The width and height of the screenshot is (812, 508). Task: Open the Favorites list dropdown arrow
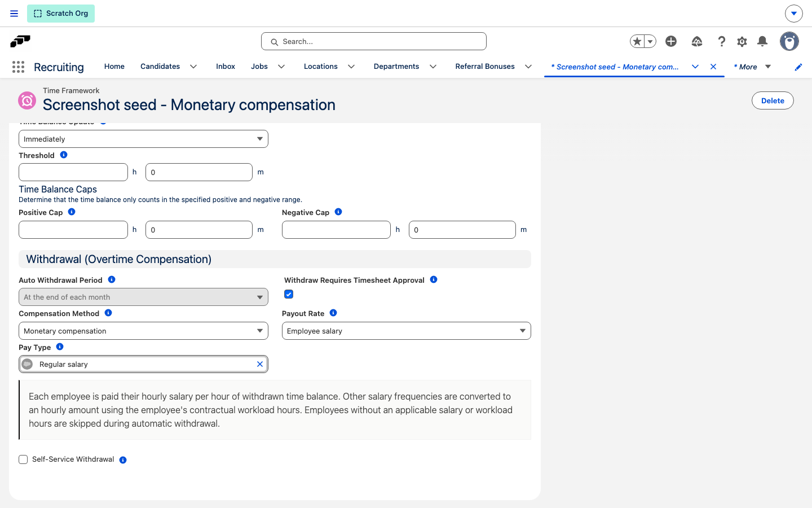(650, 41)
